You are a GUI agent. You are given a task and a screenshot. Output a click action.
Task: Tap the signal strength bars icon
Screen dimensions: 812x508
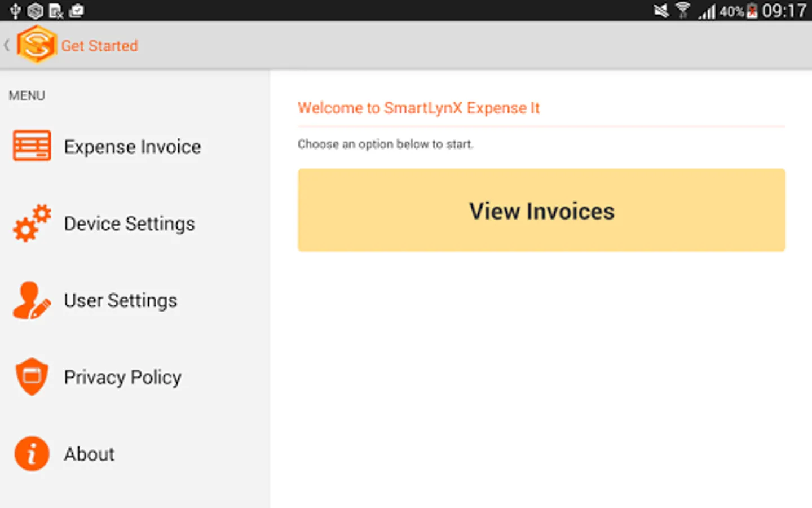click(707, 11)
